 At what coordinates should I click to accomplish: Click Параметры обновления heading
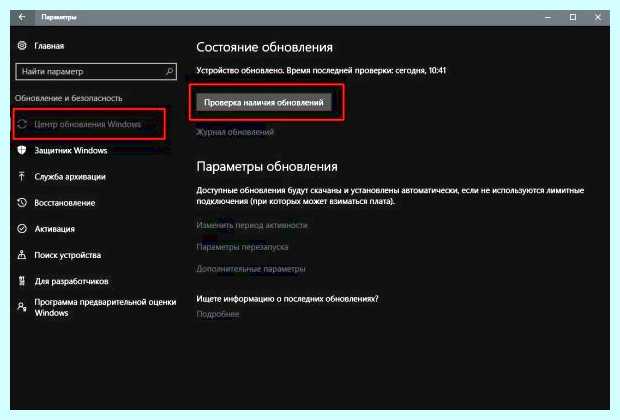tap(267, 166)
